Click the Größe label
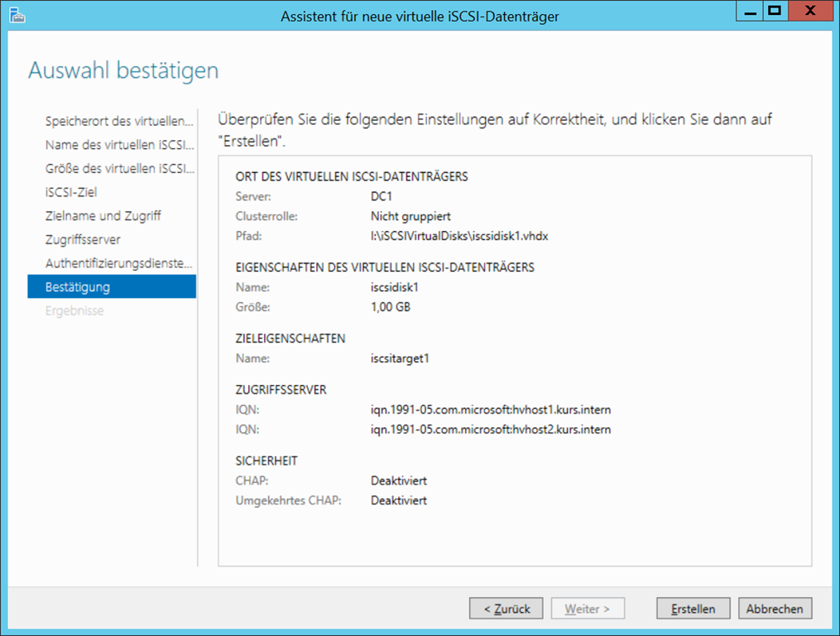This screenshot has width=840, height=636. (253, 306)
